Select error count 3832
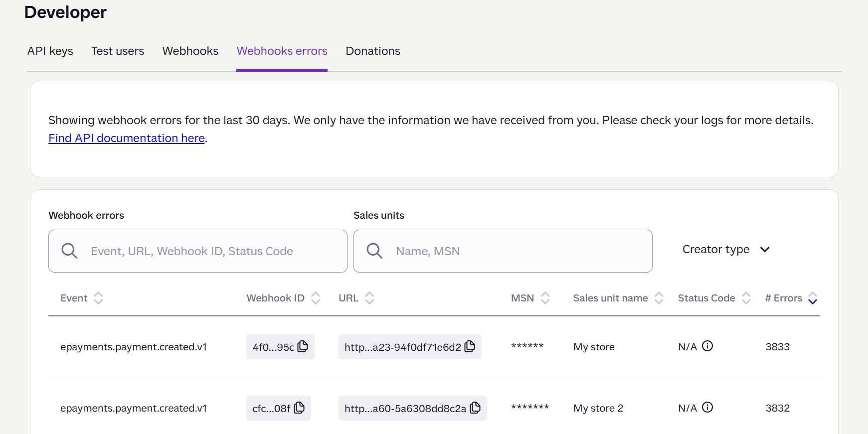The width and height of the screenshot is (868, 434). click(x=778, y=408)
